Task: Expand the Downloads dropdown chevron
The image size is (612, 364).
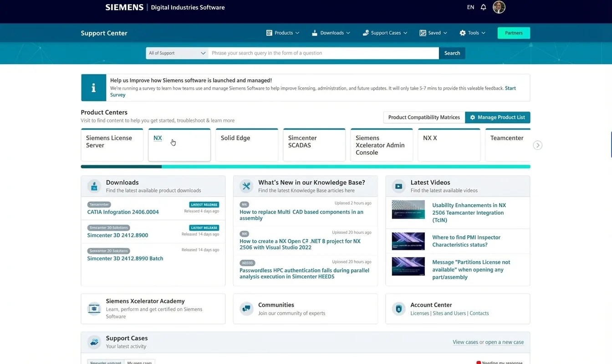Action: [x=348, y=33]
